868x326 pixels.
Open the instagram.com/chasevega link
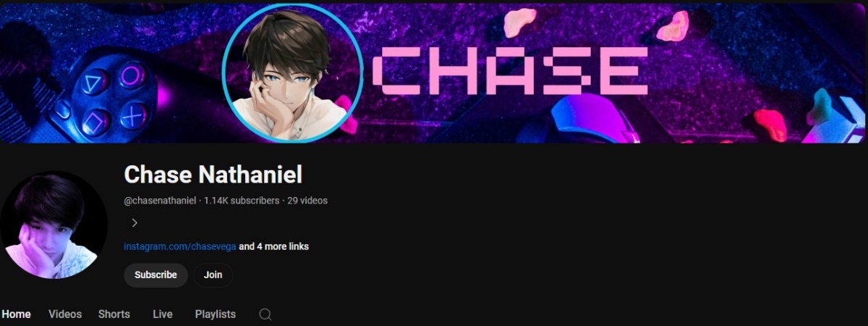(x=180, y=246)
